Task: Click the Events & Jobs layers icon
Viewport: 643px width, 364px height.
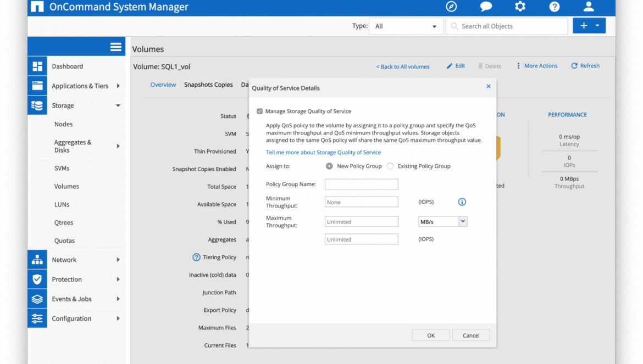Action: coord(37,299)
